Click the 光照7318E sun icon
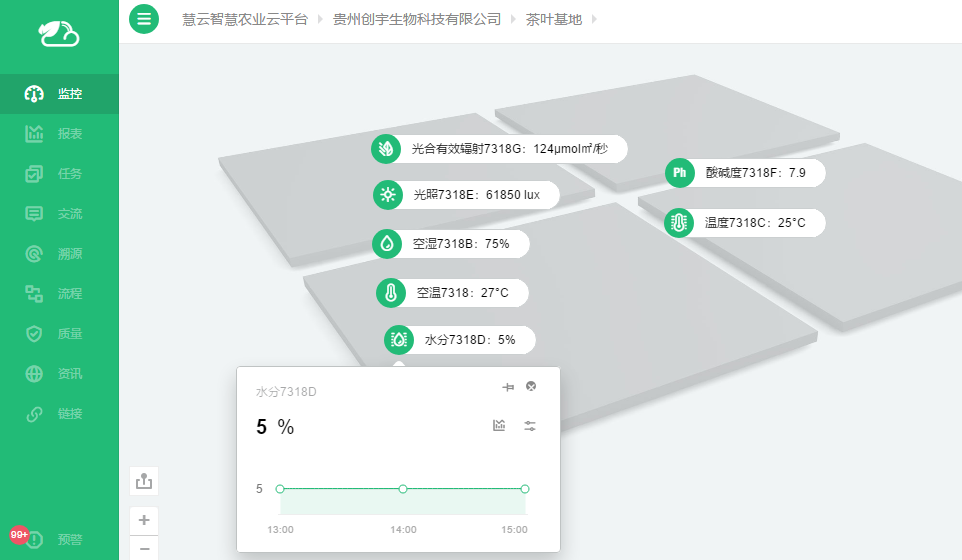The width and height of the screenshot is (962, 560). [387, 195]
